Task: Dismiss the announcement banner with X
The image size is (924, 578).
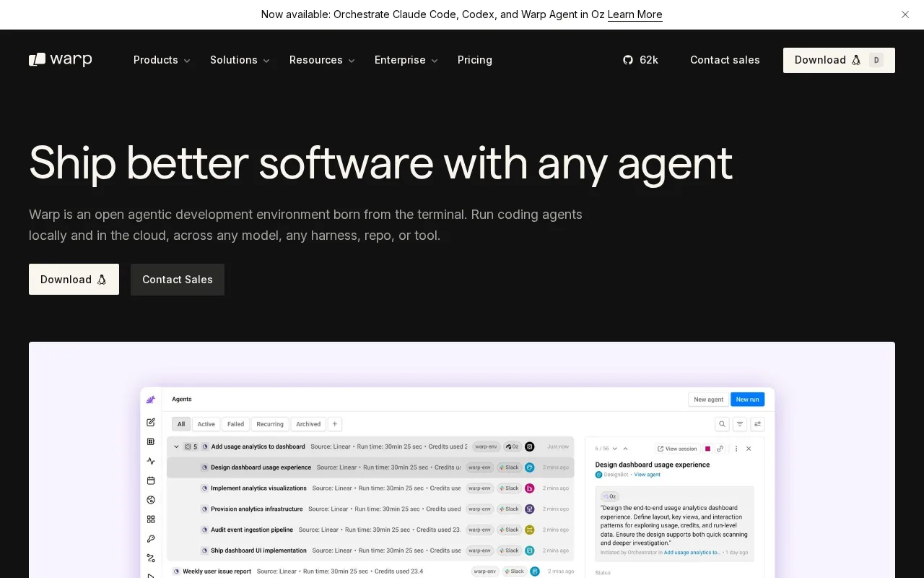Action: tap(905, 14)
